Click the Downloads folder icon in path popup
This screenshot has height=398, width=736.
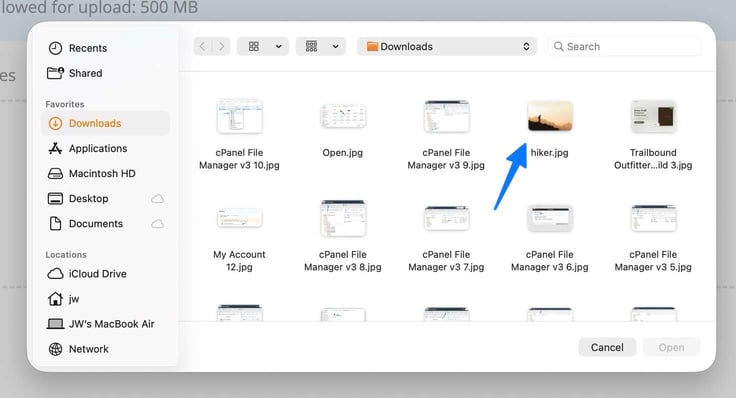click(x=372, y=46)
